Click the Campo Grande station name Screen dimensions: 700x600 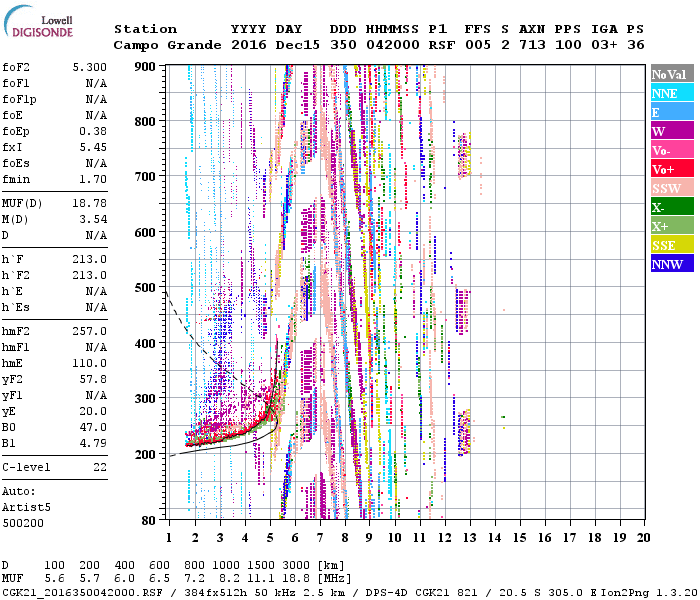(167, 45)
